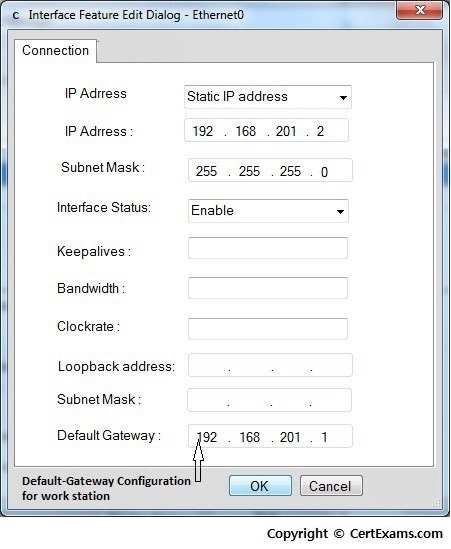Expand the Interface Status Enable dropdown arrow

pos(340,211)
